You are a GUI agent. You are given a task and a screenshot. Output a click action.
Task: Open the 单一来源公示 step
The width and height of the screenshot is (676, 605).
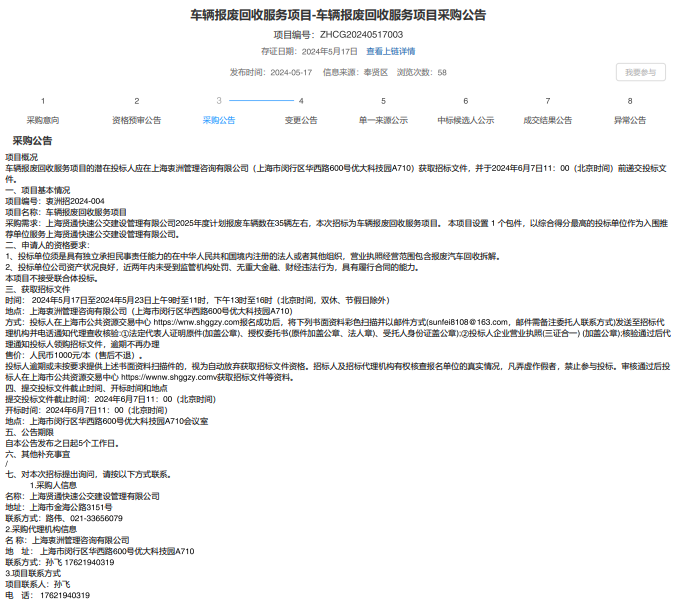tap(383, 120)
